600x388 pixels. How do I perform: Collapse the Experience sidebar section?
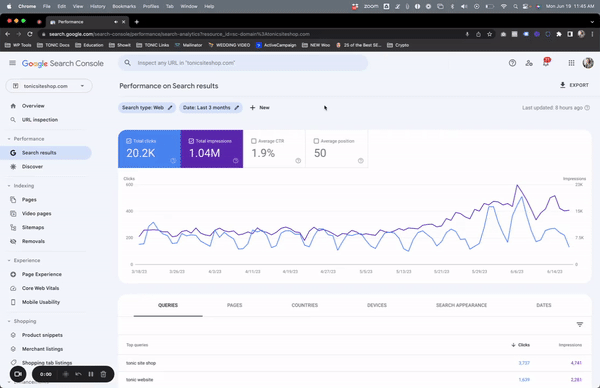pos(9,261)
